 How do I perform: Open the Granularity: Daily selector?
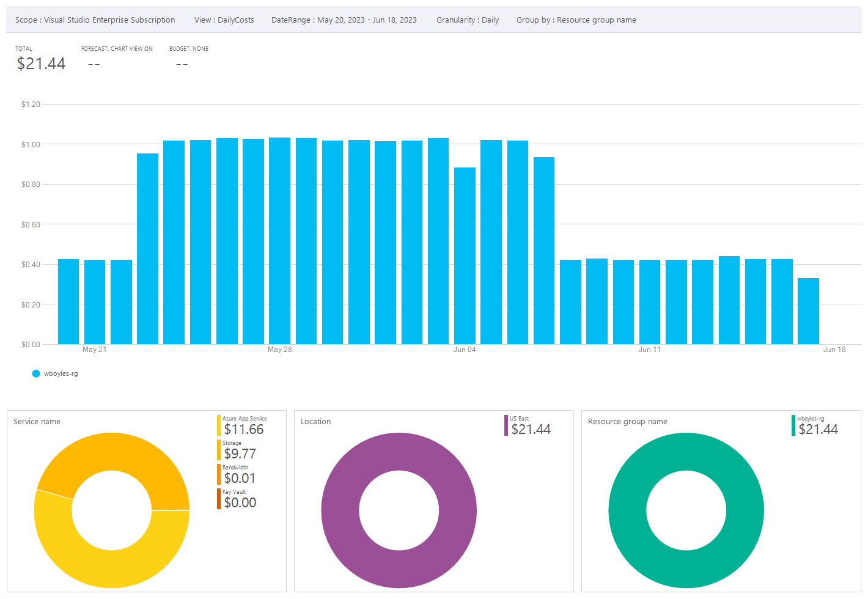coord(468,20)
